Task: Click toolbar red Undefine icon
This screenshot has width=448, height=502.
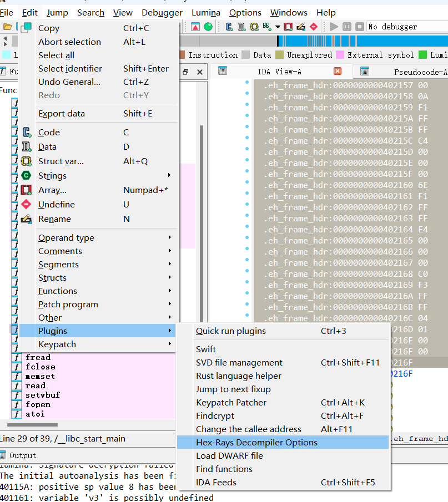Action: [x=314, y=27]
